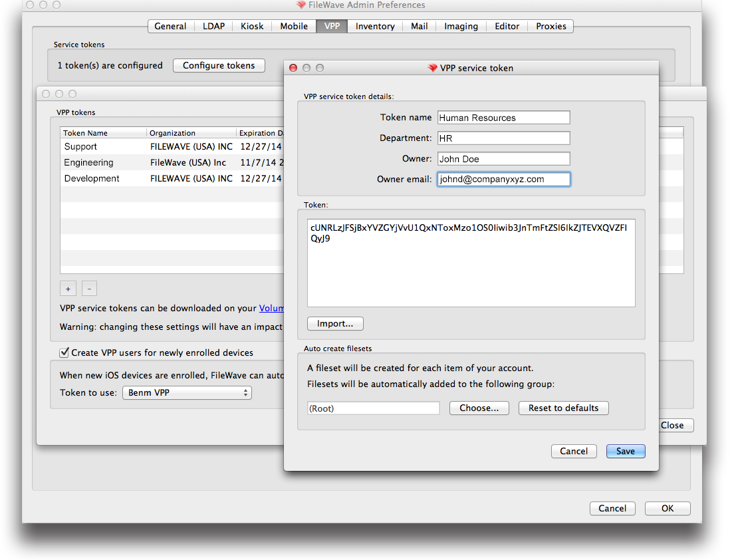Click the Owner email field
Screen dimensions: 730x560
pyautogui.click(x=504, y=180)
